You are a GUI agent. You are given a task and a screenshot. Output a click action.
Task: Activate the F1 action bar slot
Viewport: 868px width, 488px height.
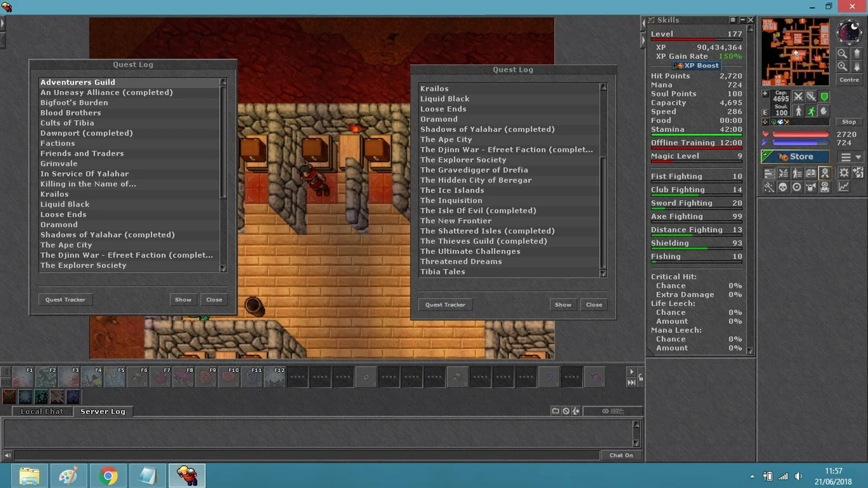coord(23,377)
